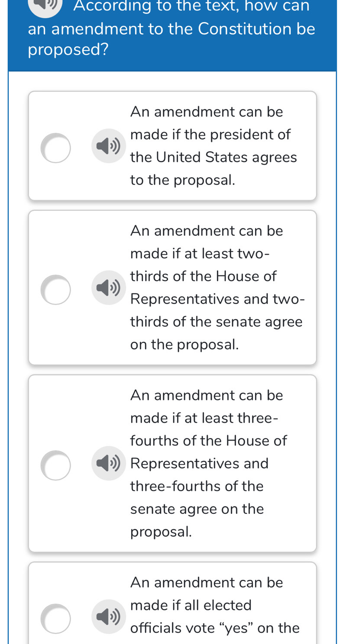This screenshot has width=339, height=644.
Task: Click the three-fourths of the House answer text
Action: [x=208, y=463]
